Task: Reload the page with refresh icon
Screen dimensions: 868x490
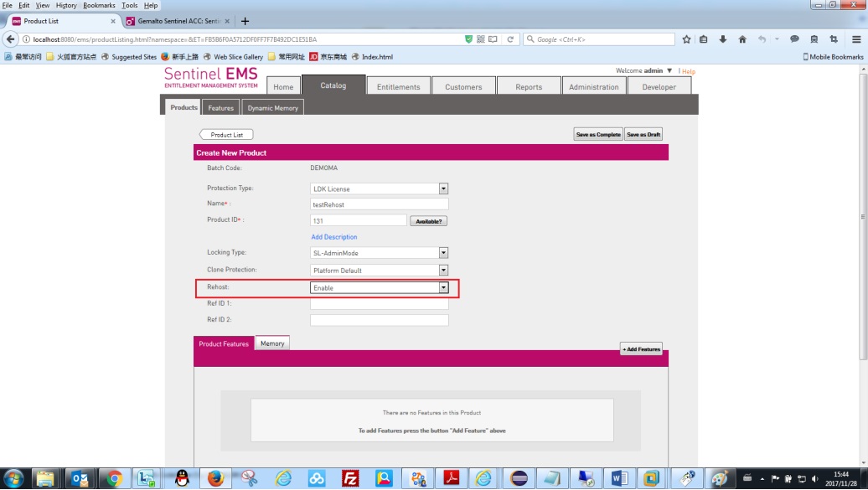Action: (509, 39)
